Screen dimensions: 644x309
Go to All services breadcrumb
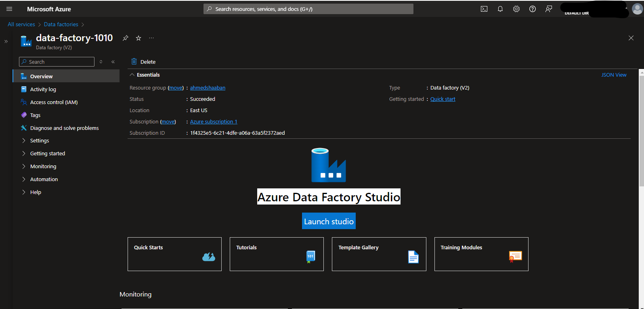click(x=21, y=24)
